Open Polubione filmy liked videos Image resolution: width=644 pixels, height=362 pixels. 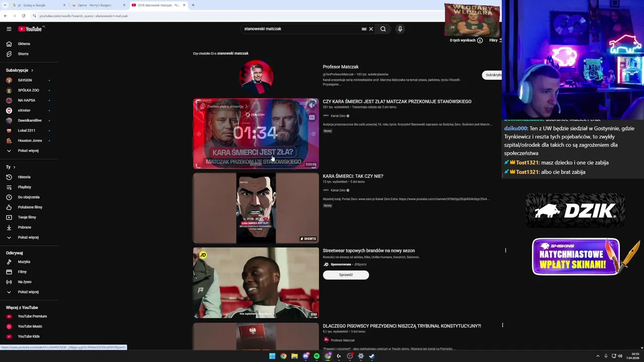[29, 207]
